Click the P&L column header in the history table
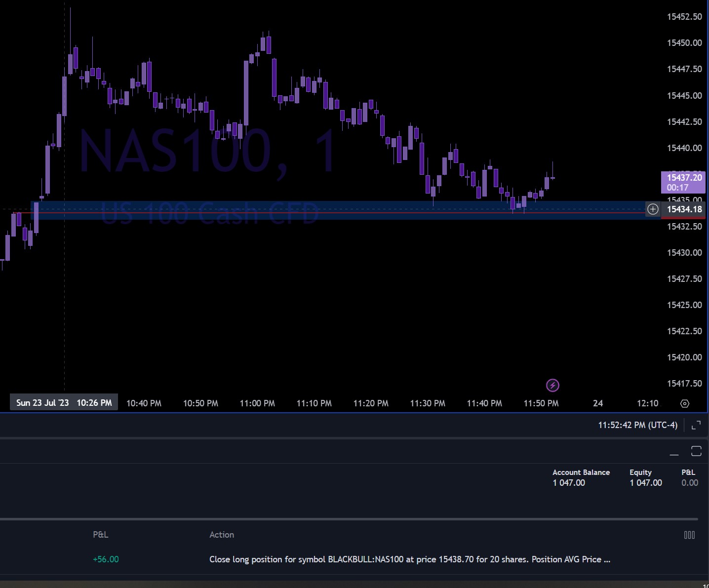This screenshot has width=709, height=588. click(x=100, y=535)
